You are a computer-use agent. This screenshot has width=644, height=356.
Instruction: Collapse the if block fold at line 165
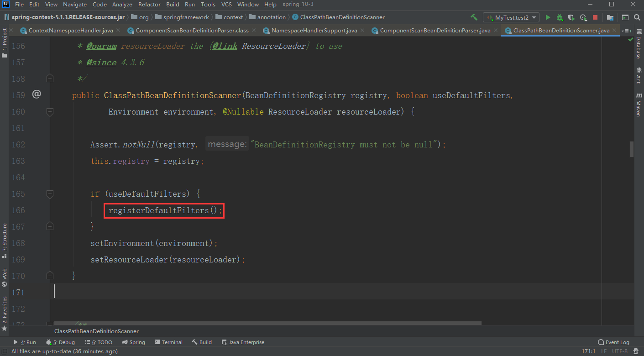[50, 194]
